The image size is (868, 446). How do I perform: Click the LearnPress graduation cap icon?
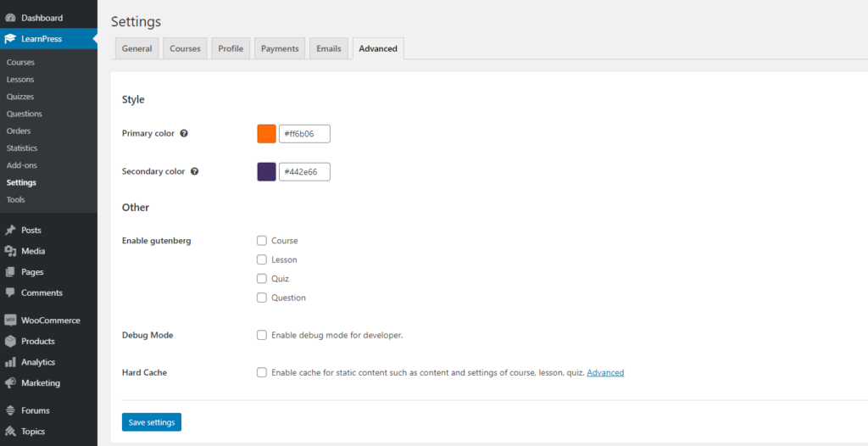coord(10,39)
